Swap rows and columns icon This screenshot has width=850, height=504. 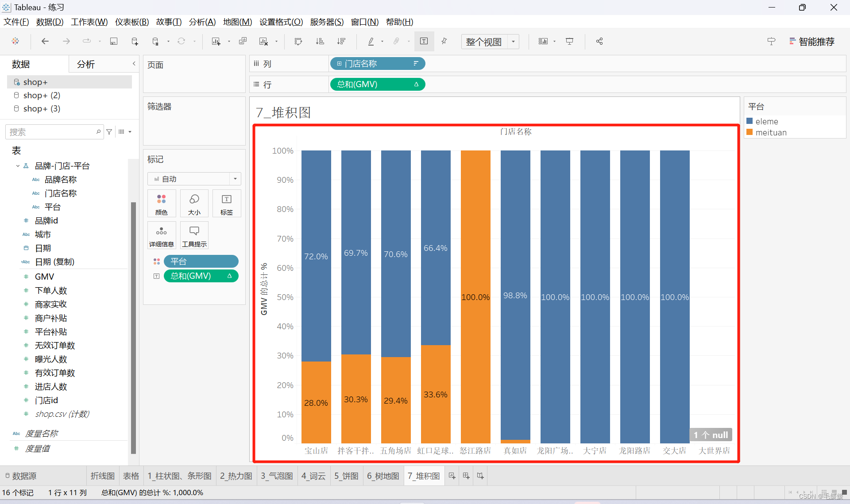[298, 41]
